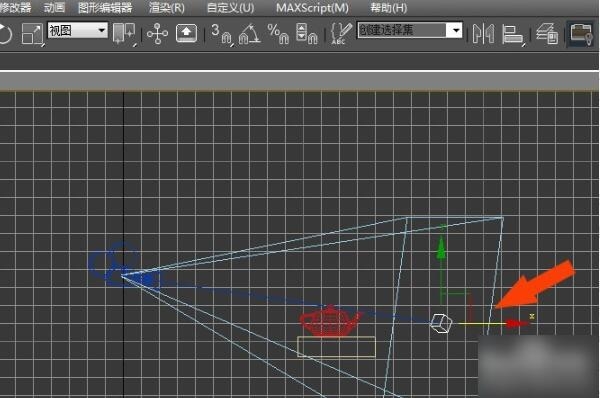This screenshot has width=600, height=398.
Task: Select the red teapot object
Action: tap(330, 321)
